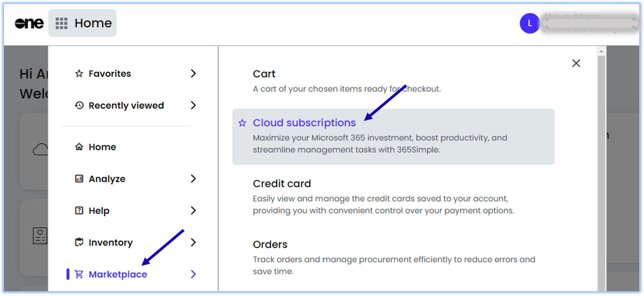Click the SoftwareOne logo
Viewport: 644px width, 296px height.
[x=29, y=23]
